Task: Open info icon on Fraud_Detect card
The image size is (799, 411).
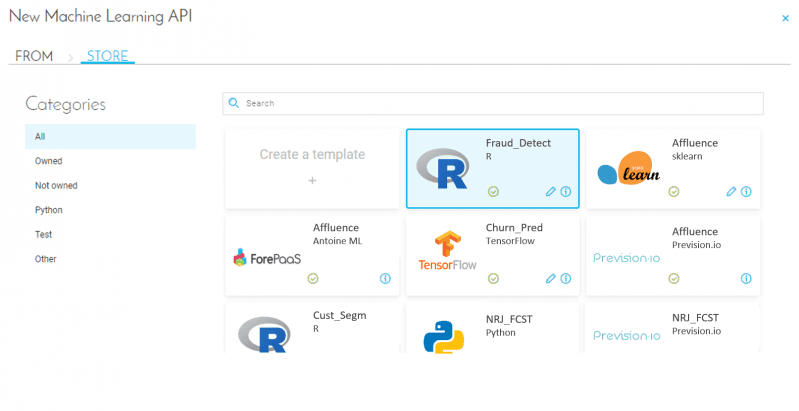Action: [566, 192]
